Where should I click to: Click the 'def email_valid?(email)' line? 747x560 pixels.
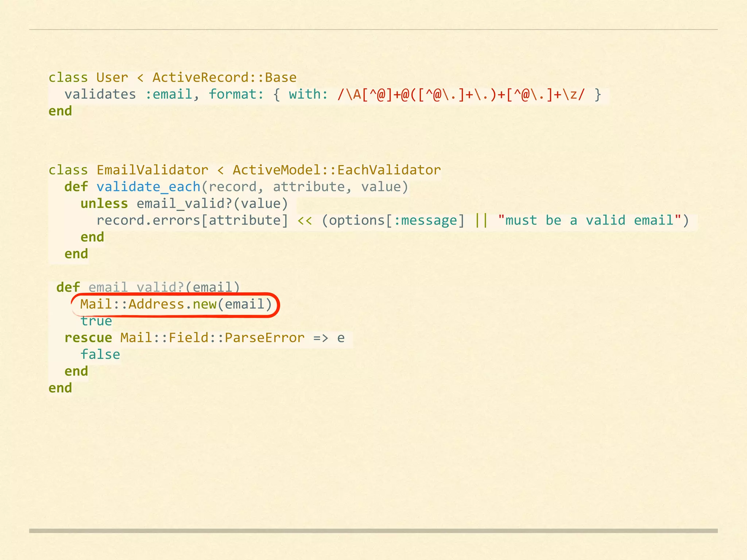point(148,287)
